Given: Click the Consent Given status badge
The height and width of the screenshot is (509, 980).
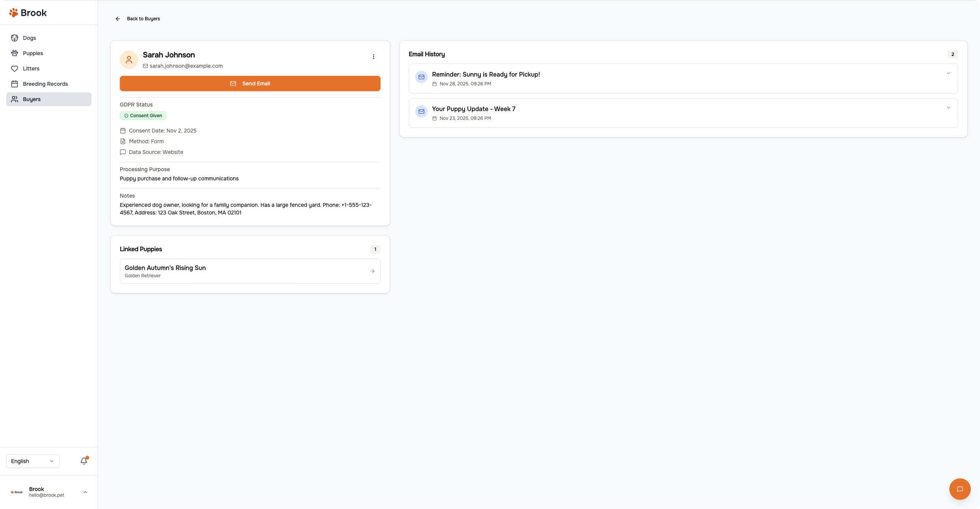Looking at the screenshot, I should 143,116.
